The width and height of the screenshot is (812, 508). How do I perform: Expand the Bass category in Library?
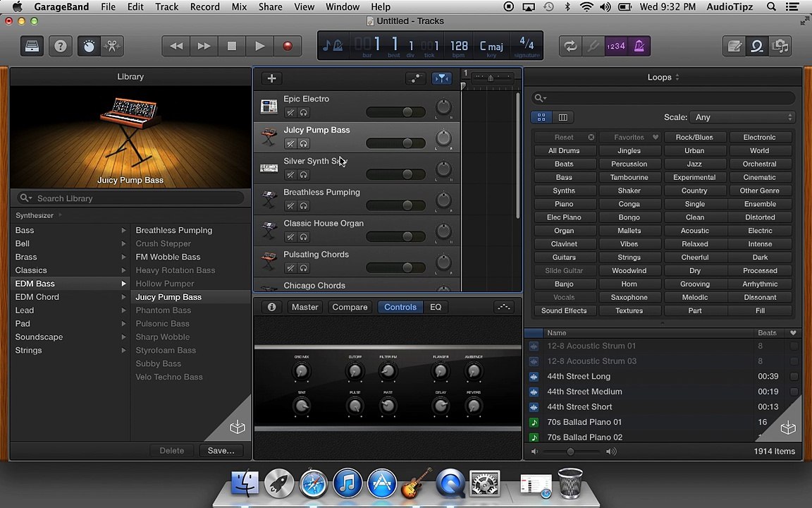pyautogui.click(x=123, y=230)
